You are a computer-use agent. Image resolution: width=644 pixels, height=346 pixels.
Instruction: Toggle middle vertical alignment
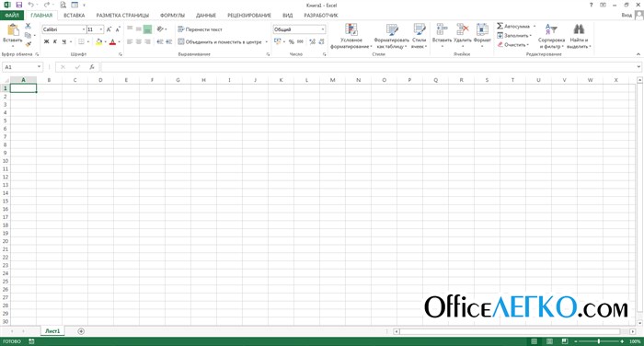139,29
